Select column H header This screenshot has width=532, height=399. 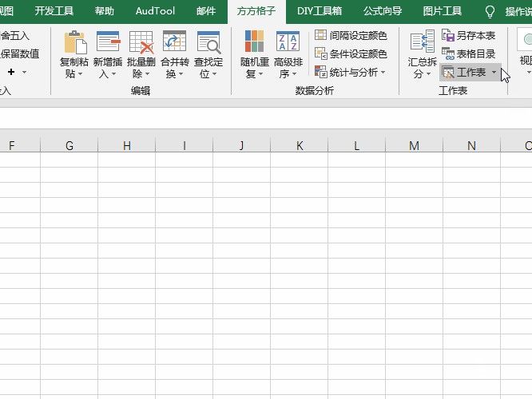126,145
